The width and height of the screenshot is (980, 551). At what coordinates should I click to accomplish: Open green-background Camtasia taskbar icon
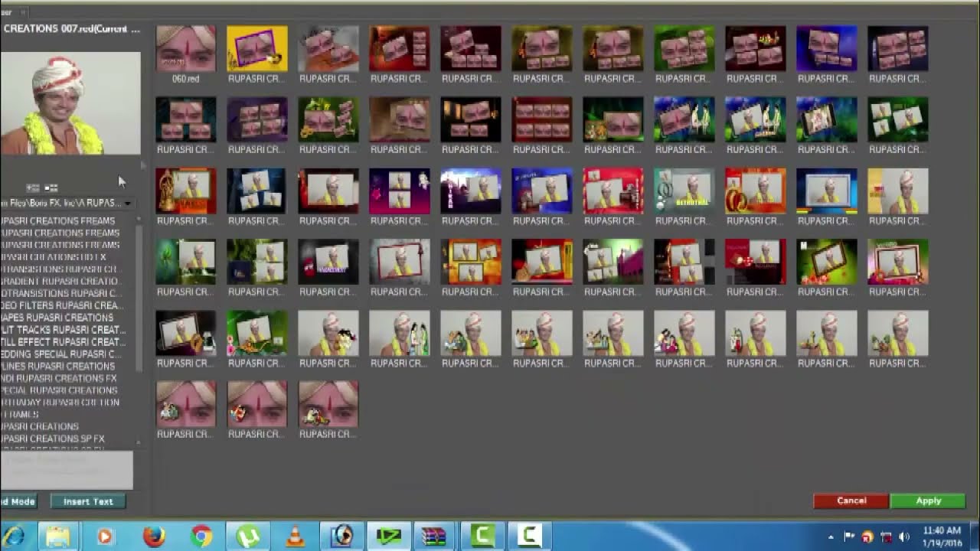(x=482, y=536)
